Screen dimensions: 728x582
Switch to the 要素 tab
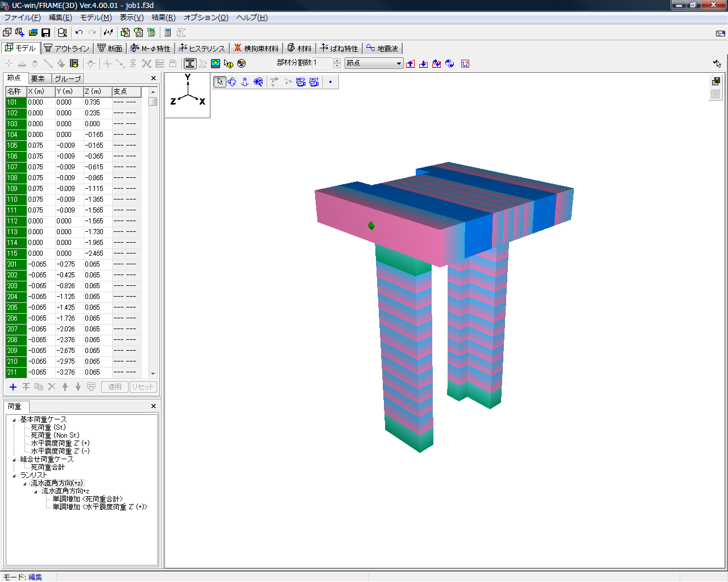coord(38,78)
